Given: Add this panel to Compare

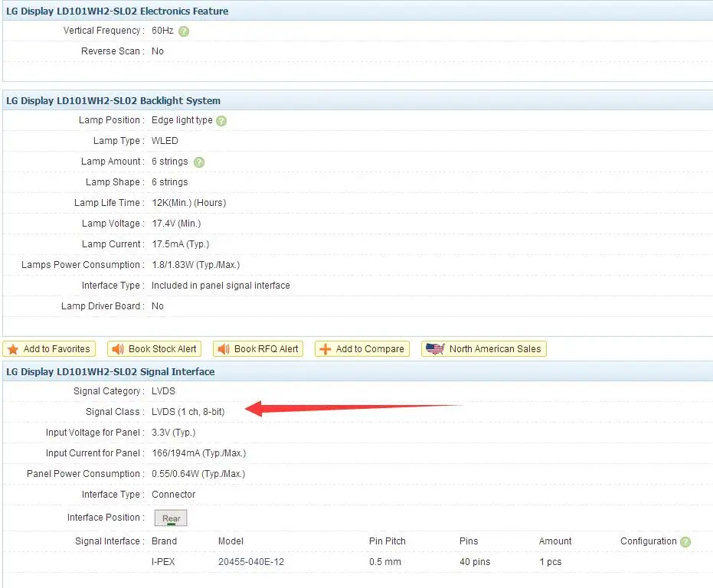Looking at the screenshot, I should coord(362,349).
